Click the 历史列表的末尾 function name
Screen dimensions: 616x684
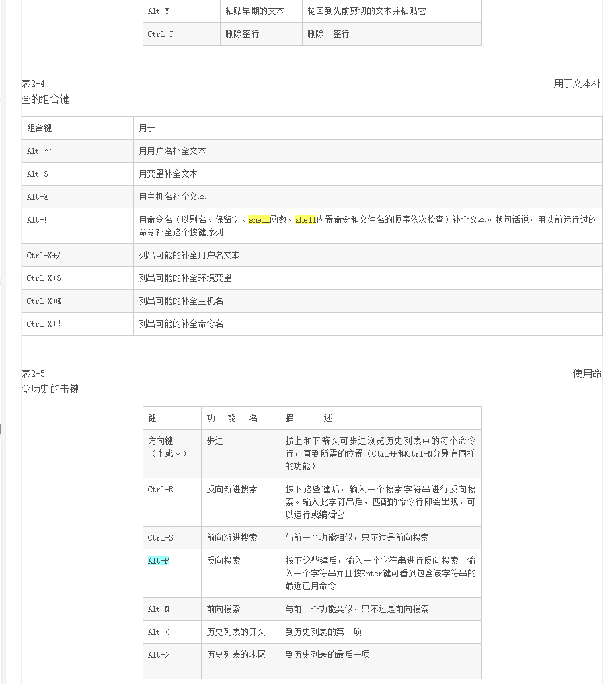point(236,655)
